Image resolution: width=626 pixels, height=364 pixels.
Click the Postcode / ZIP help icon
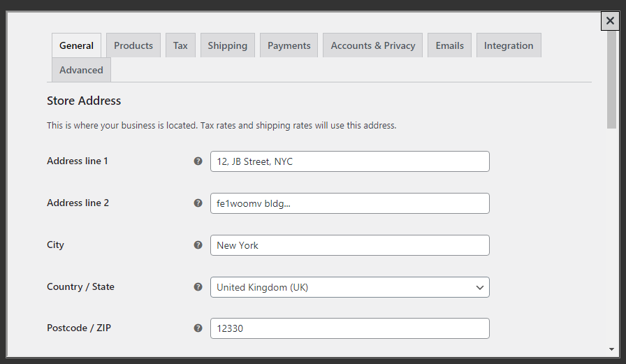click(198, 328)
